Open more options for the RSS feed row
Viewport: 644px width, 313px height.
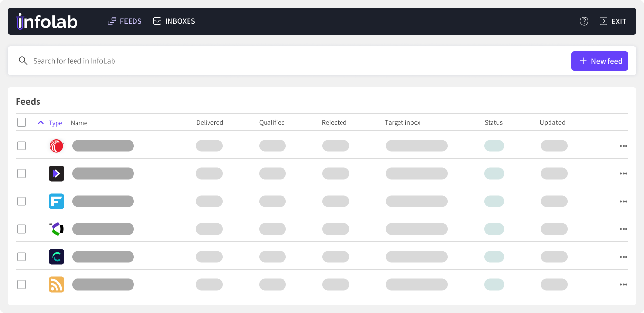(x=623, y=284)
